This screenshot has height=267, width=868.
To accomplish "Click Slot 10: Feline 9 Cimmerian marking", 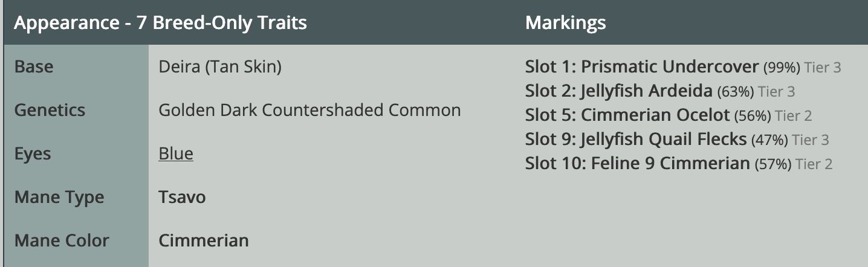I will pyautogui.click(x=638, y=163).
